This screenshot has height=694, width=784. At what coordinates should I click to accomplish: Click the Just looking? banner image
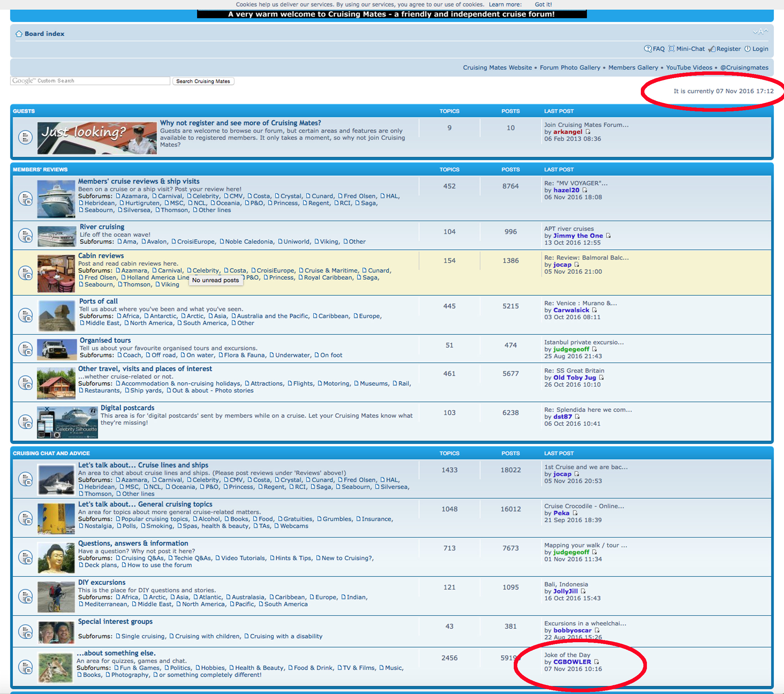click(x=97, y=138)
